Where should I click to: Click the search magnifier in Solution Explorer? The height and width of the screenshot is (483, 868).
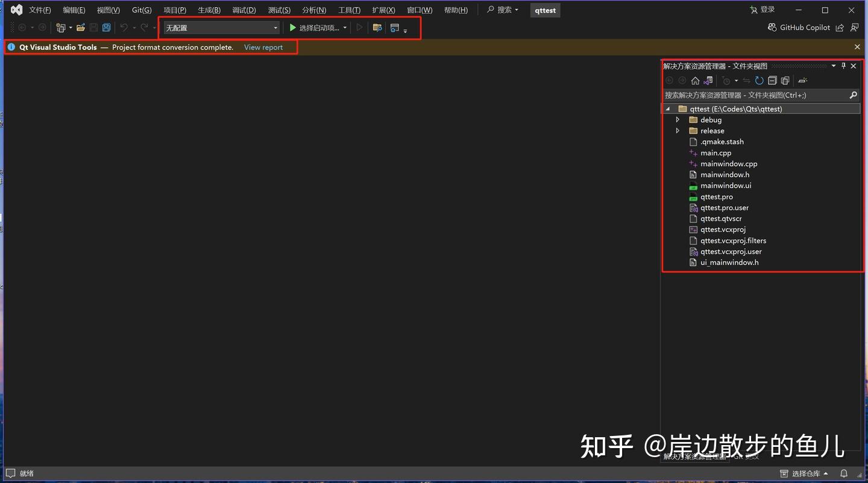pyautogui.click(x=854, y=95)
